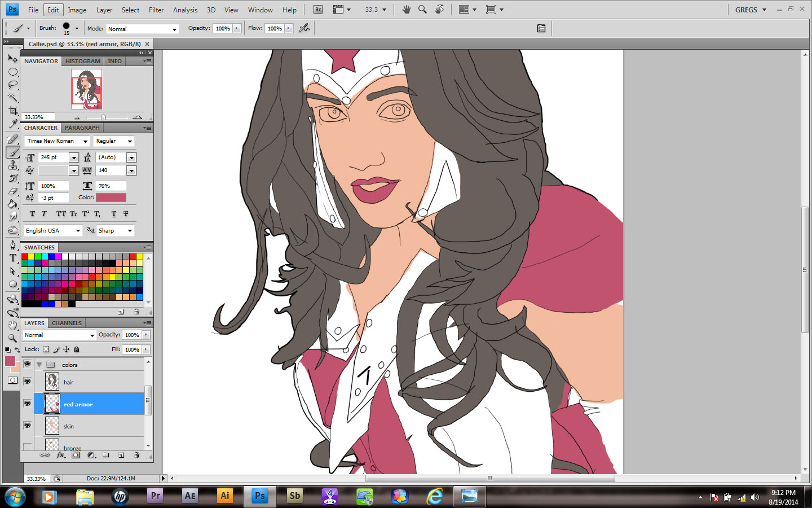Show the bronze layer

(27, 447)
